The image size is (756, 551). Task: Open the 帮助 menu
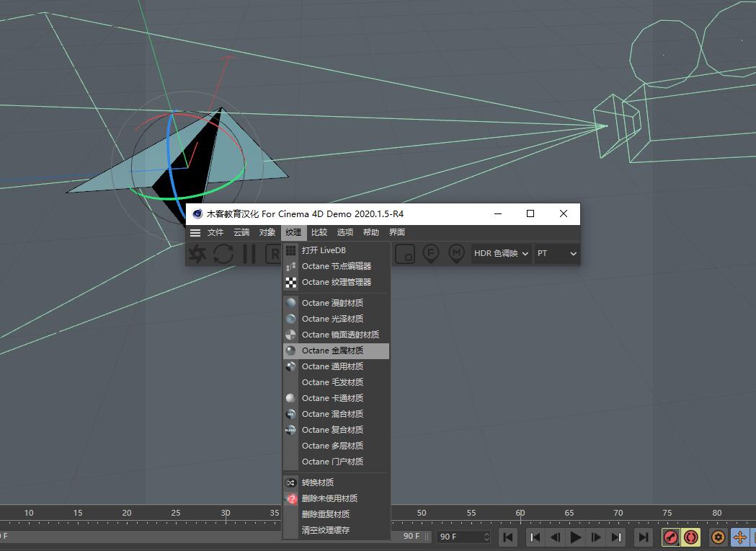[371, 232]
